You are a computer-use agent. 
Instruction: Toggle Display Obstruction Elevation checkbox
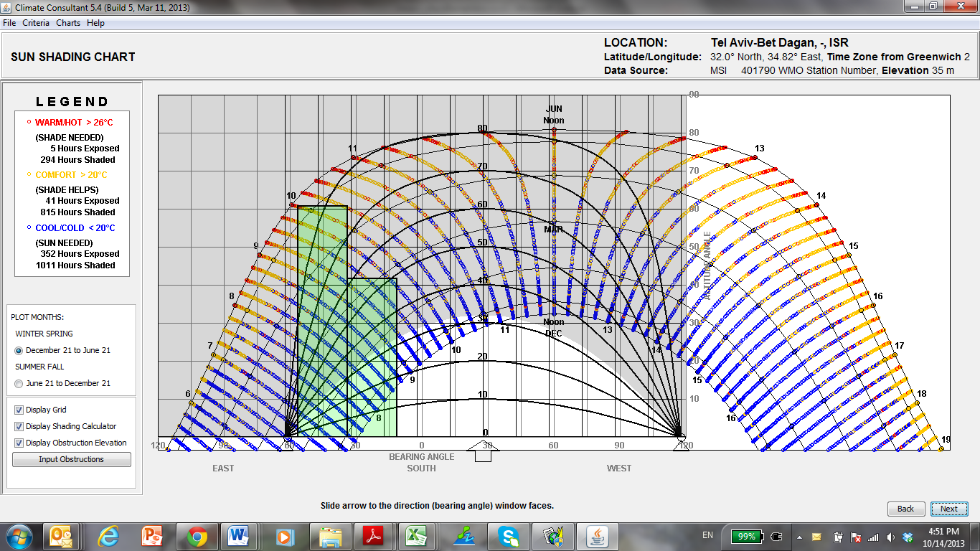point(19,443)
